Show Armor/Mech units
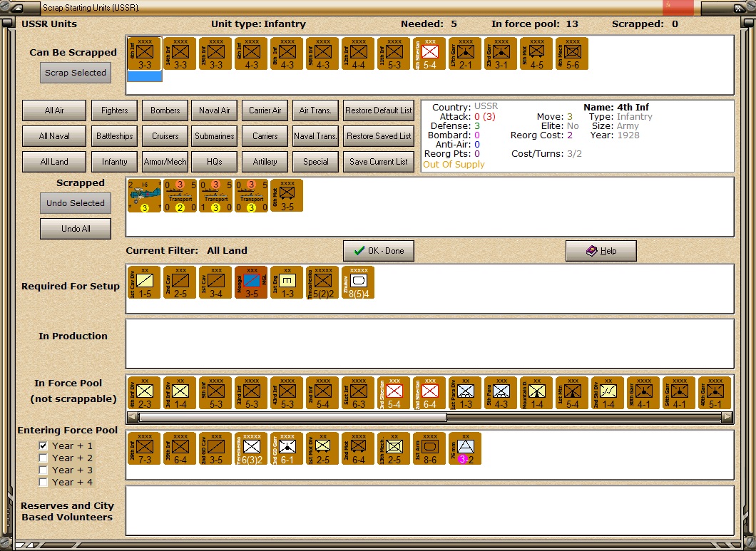 165,162
